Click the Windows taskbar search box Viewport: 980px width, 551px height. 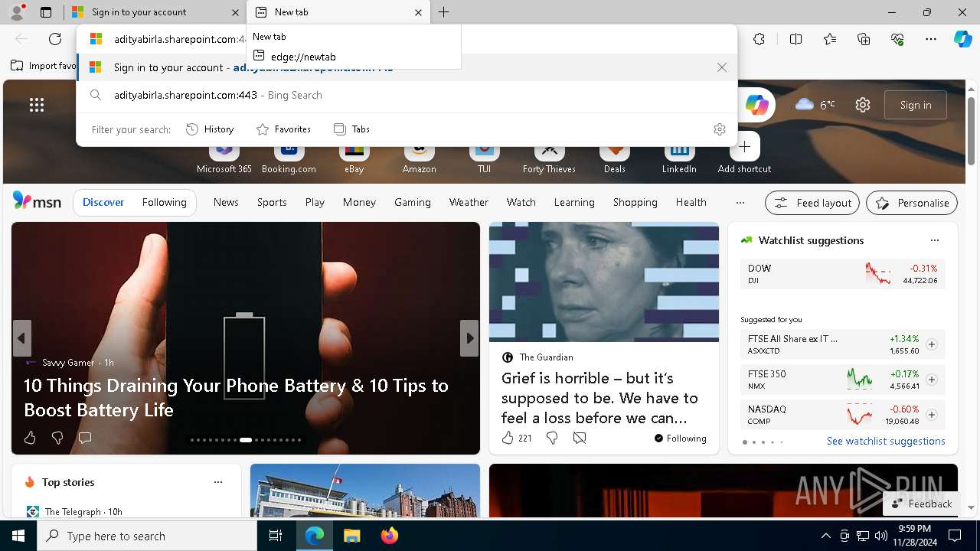(x=147, y=536)
